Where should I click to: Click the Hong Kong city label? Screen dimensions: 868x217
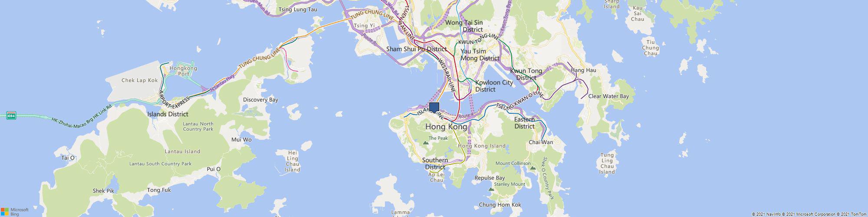click(446, 127)
